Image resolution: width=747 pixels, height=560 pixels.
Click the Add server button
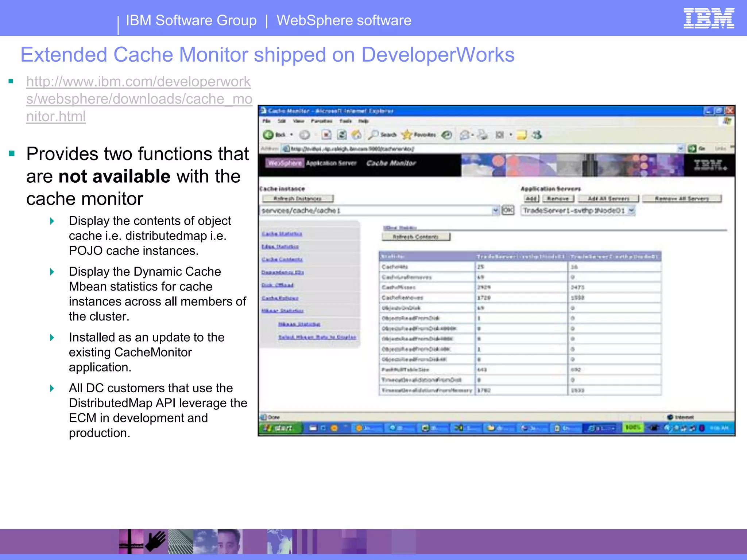pyautogui.click(x=531, y=198)
